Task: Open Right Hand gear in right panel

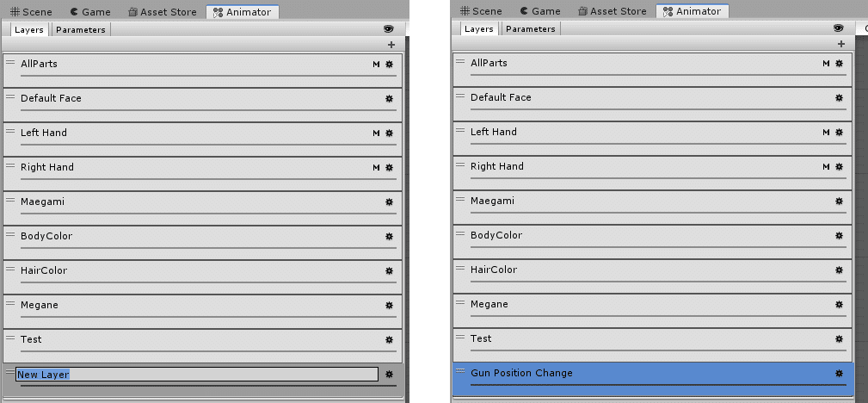Action: (x=840, y=166)
